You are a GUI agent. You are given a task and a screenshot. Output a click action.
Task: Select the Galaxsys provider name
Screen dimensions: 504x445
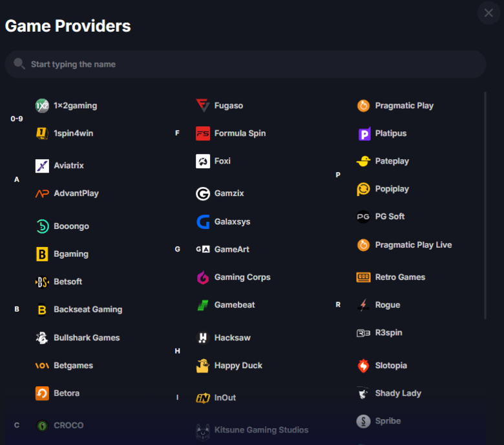[x=232, y=222]
